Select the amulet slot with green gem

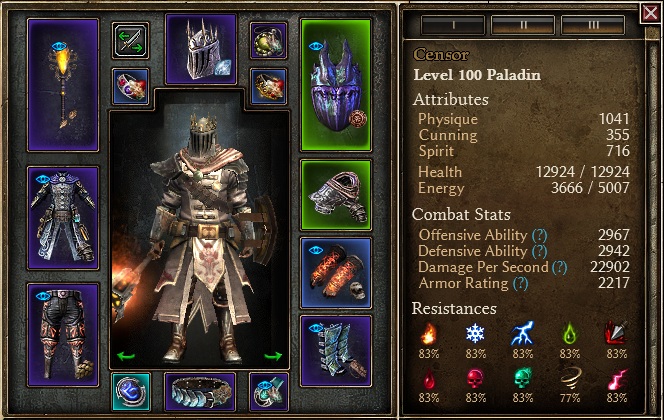268,41
